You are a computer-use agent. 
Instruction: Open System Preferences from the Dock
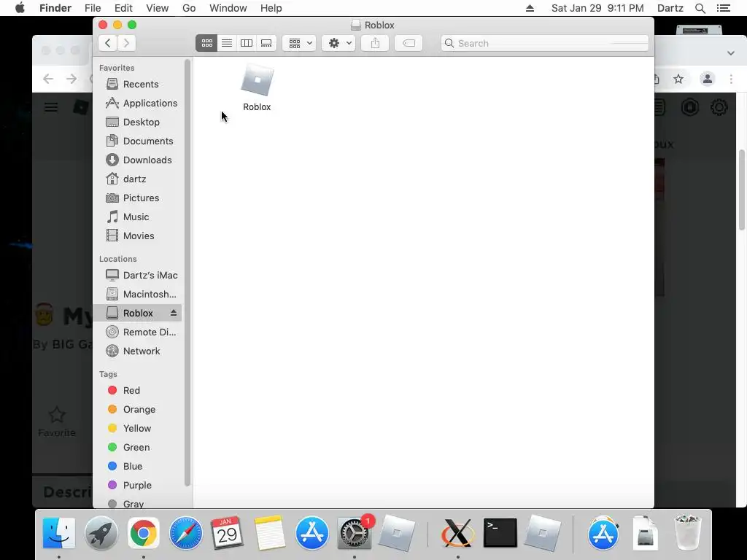[355, 533]
